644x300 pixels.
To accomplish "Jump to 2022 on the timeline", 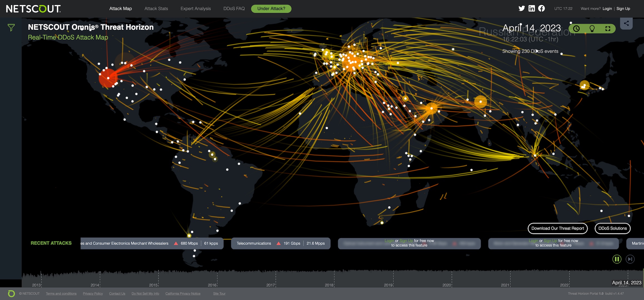I will pyautogui.click(x=564, y=285).
